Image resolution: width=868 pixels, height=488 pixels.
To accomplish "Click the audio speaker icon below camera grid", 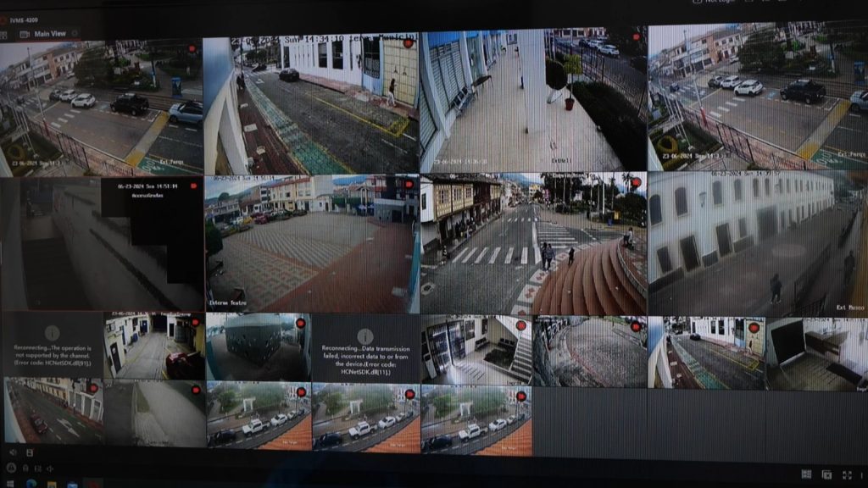I will point(13,453).
